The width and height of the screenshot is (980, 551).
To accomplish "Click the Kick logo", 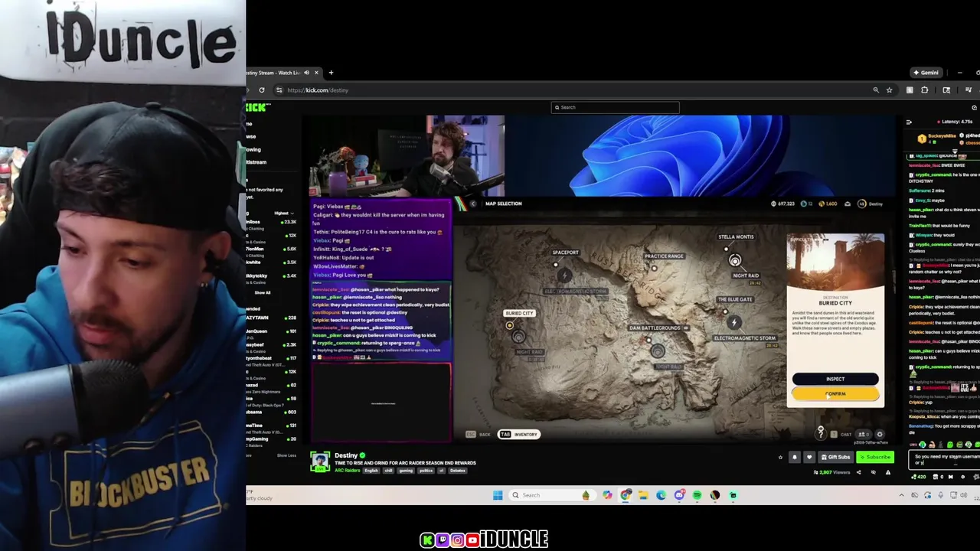I will (x=257, y=107).
